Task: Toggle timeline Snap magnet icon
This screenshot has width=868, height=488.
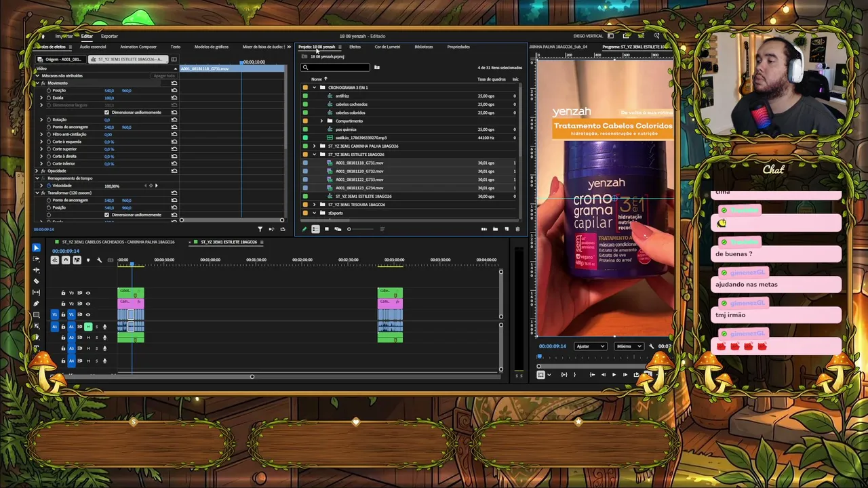Action: [x=66, y=260]
